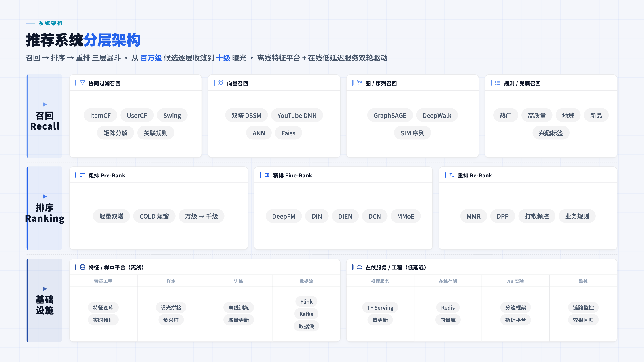
Task: Click the graph icon beside 图 / 序列召回
Action: point(360,83)
